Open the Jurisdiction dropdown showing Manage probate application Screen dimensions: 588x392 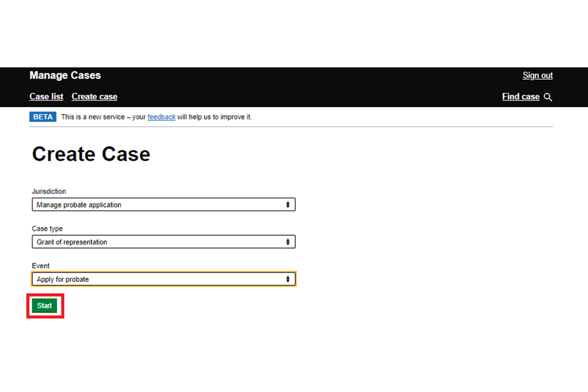pos(163,205)
